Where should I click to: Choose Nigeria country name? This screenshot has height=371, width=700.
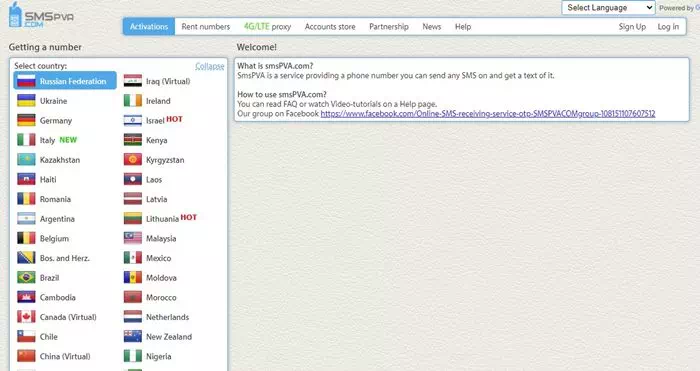158,357
